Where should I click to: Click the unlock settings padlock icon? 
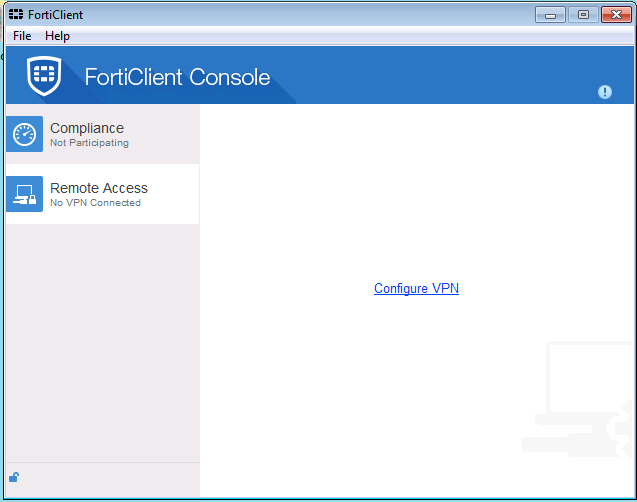click(14, 477)
